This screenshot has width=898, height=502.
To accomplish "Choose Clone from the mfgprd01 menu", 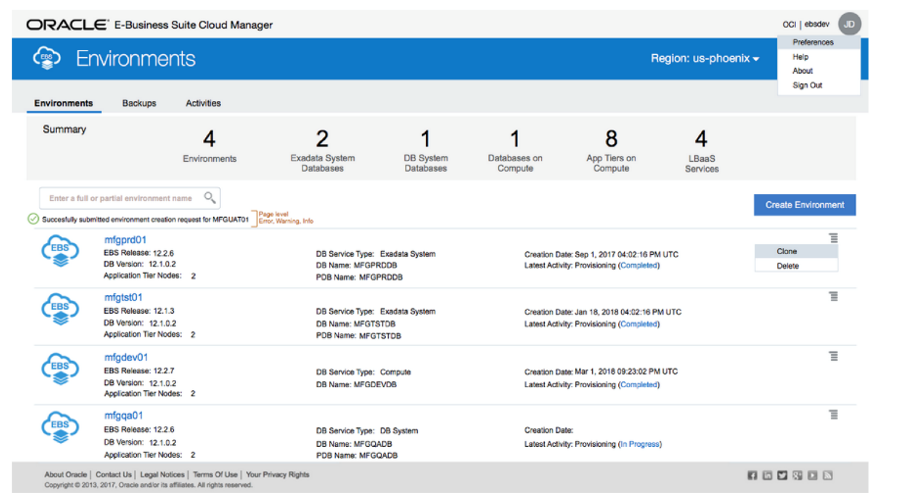I will (787, 252).
